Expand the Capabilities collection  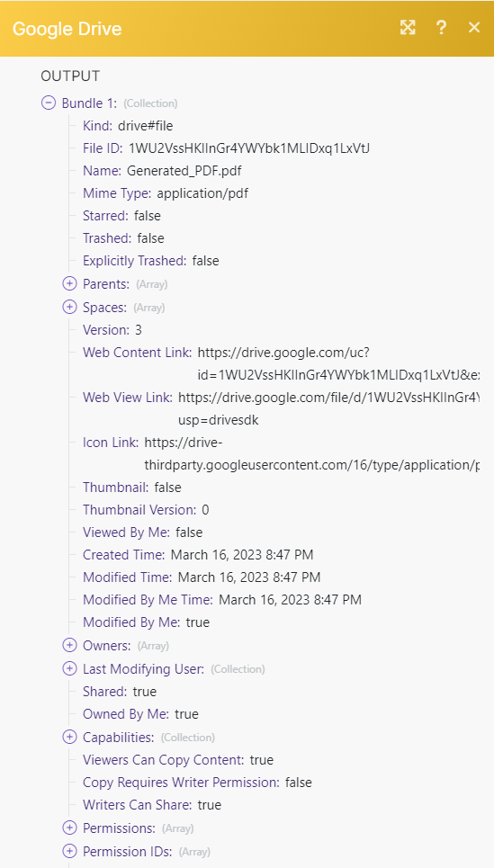(69, 738)
